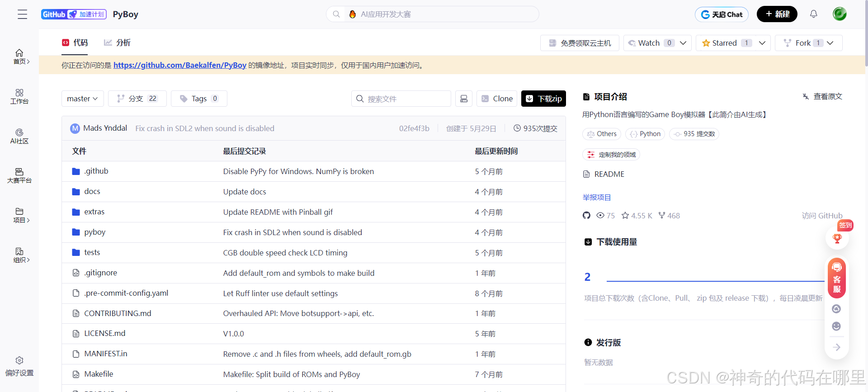This screenshot has height=392, width=868.
Task: Open 天启 Chat
Action: click(722, 14)
